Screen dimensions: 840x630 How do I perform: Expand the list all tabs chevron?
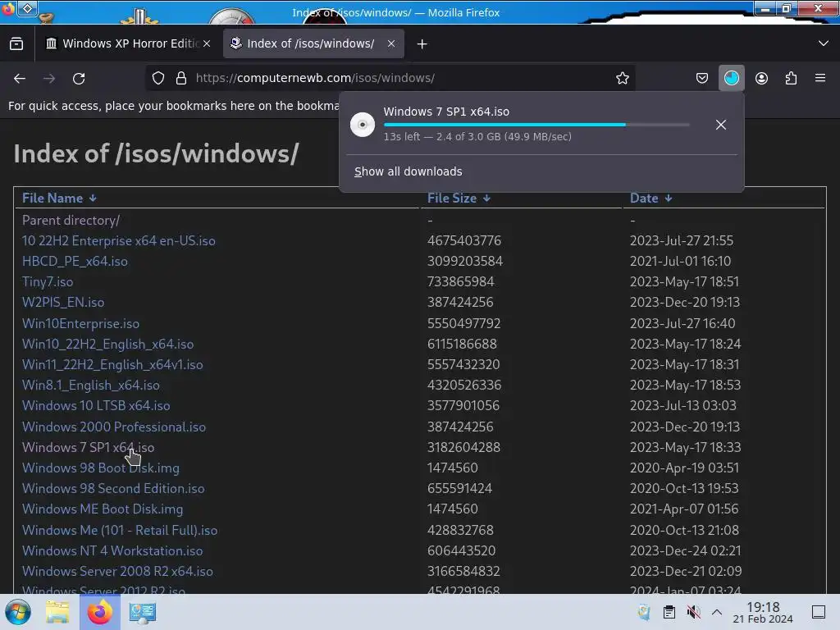[824, 43]
